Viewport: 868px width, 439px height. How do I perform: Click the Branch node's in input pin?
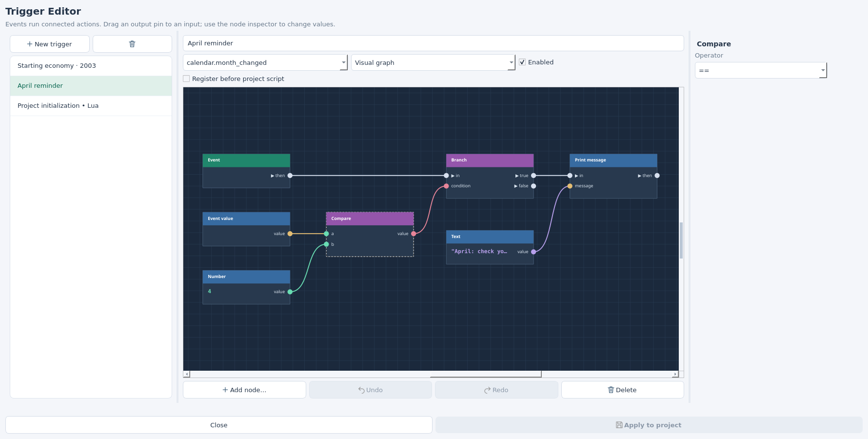[446, 176]
